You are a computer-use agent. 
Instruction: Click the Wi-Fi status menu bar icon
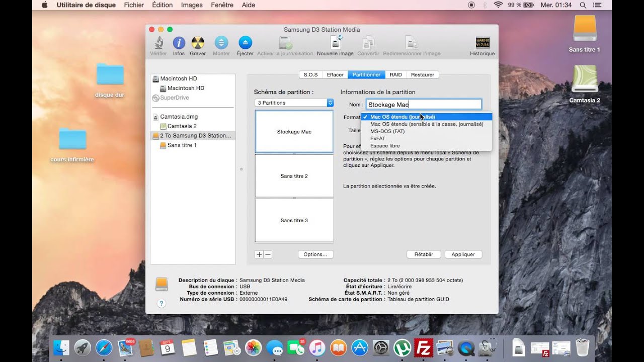(498, 5)
